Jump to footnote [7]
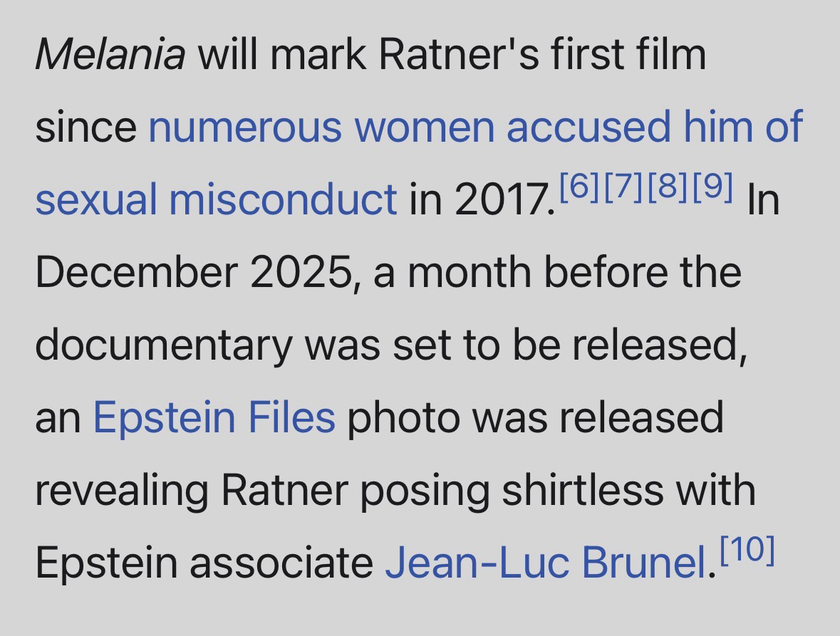Image resolution: width=840 pixels, height=636 pixels. pyautogui.click(x=625, y=186)
